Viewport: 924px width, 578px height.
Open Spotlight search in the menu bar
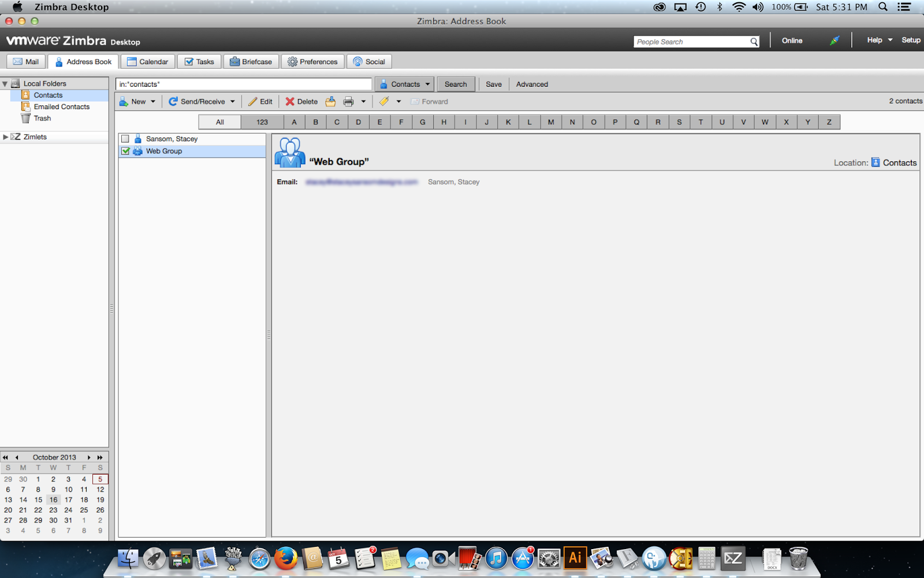tap(883, 7)
